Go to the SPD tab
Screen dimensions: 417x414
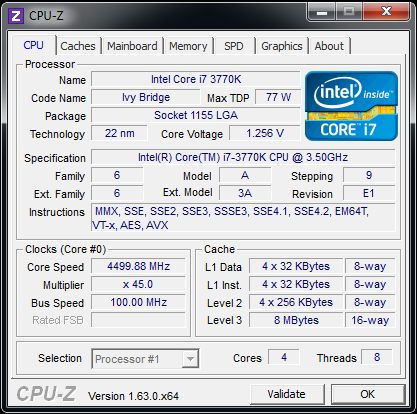(234, 46)
